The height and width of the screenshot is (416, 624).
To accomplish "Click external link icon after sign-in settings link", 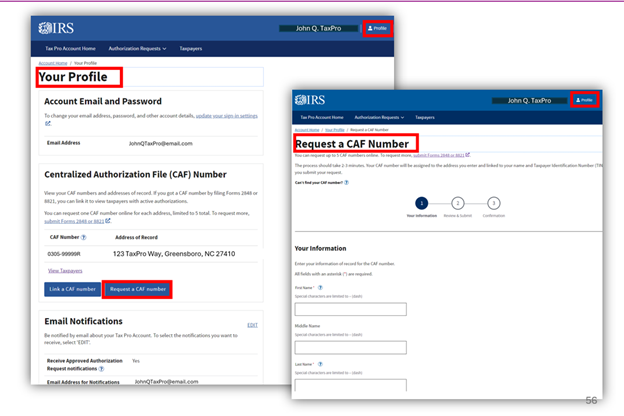I will click(48, 124).
